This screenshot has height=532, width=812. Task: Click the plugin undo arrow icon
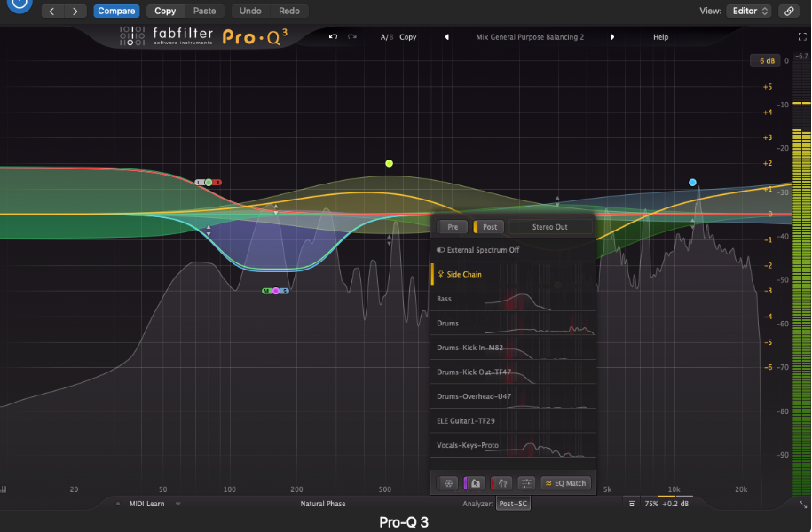(333, 36)
